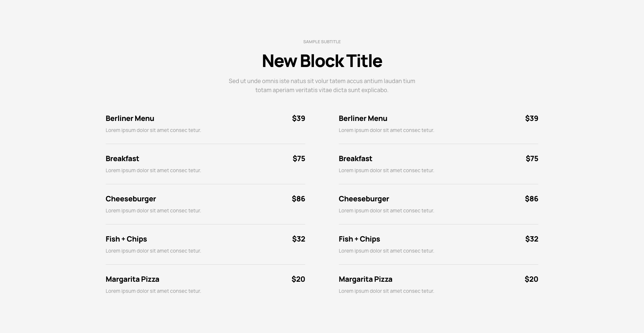The width and height of the screenshot is (644, 333).
Task: Select the $32 price in right column
Action: pyautogui.click(x=532, y=239)
